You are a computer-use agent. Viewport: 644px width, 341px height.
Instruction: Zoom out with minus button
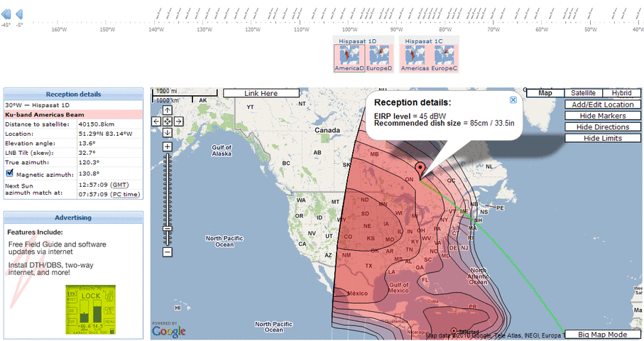167,252
